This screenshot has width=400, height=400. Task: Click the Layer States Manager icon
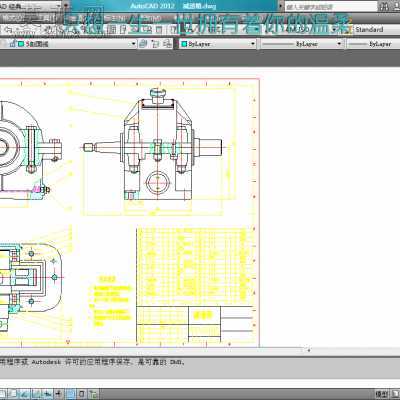click(x=167, y=44)
